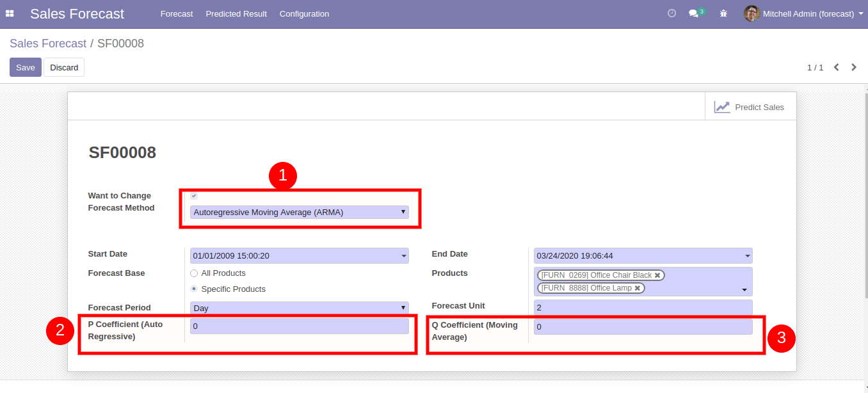The image size is (868, 393).
Task: Remove Office Chair Black product tag
Action: (657, 275)
